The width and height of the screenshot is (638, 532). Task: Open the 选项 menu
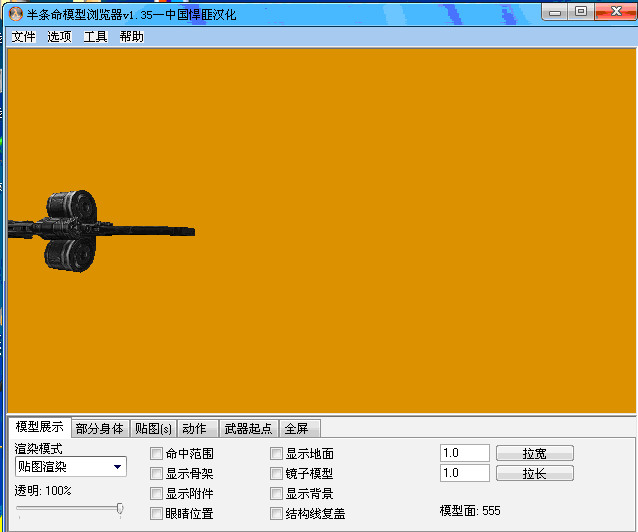coord(59,37)
